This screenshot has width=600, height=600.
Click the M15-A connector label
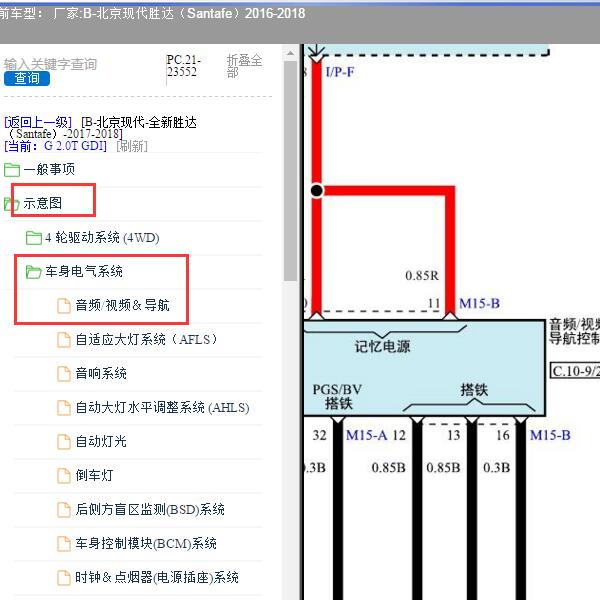click(x=367, y=435)
